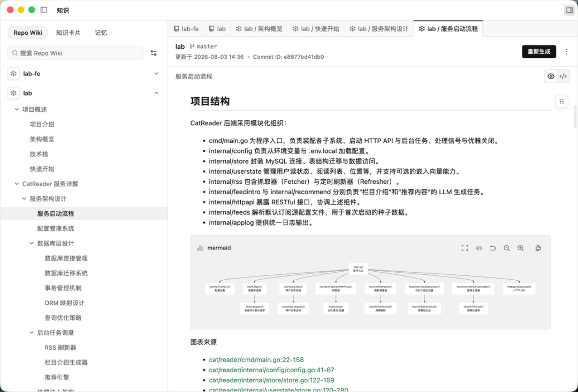578x392 pixels.
Task: Collapse the 服务架构设计 node
Action: [24, 198]
